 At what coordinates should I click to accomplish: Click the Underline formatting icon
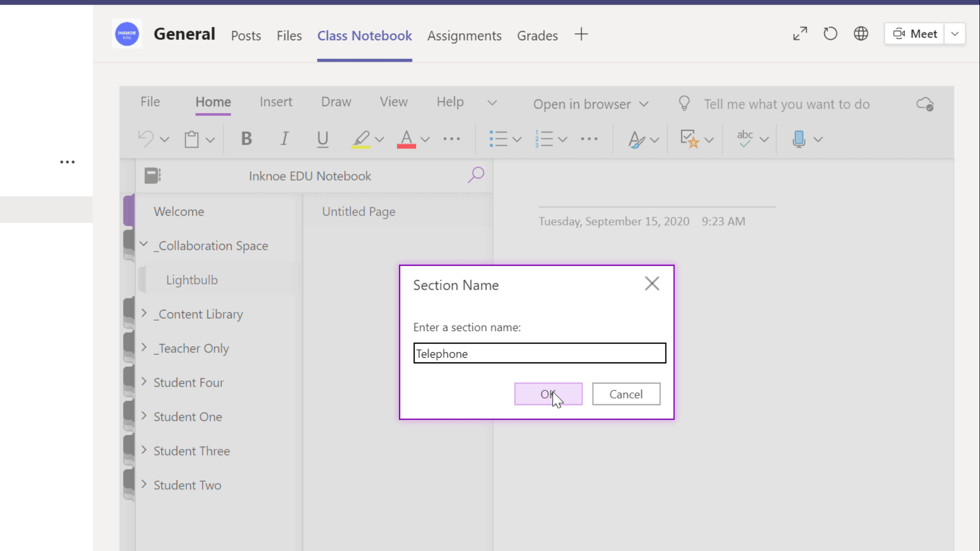[323, 139]
